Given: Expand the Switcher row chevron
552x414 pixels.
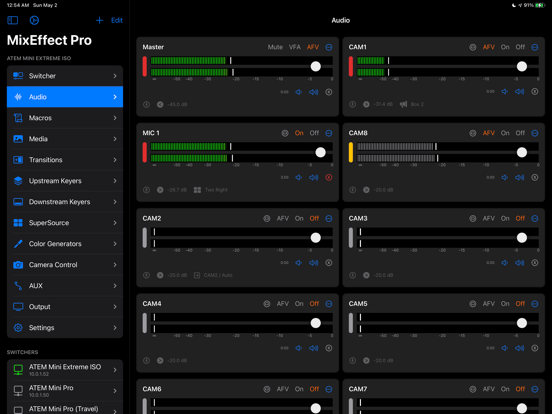Looking at the screenshot, I should pos(115,76).
